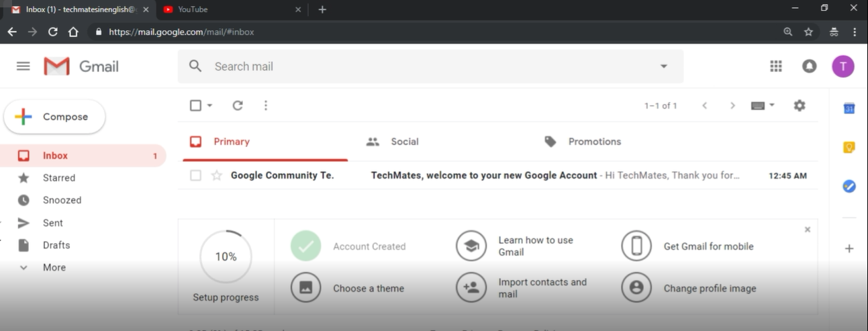Click the graduation cap icon

pyautogui.click(x=471, y=246)
